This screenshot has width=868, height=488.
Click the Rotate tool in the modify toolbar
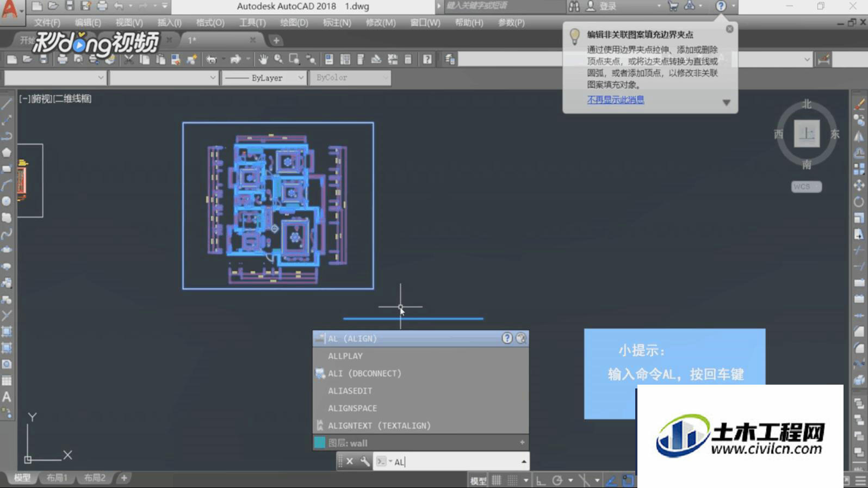pyautogui.click(x=859, y=202)
